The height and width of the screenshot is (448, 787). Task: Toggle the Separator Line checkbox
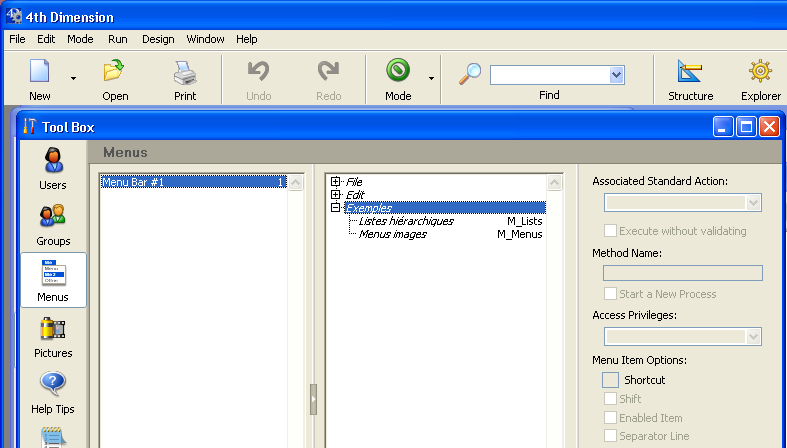[611, 436]
